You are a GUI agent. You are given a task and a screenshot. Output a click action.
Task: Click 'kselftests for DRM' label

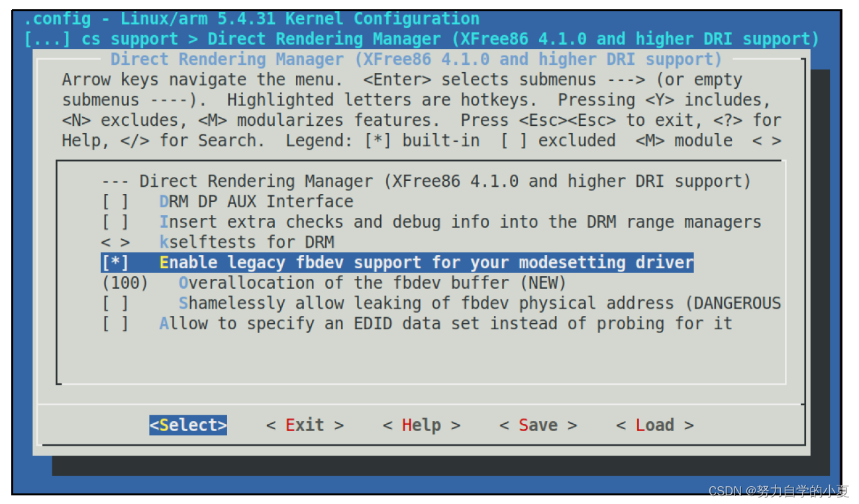coord(246,242)
